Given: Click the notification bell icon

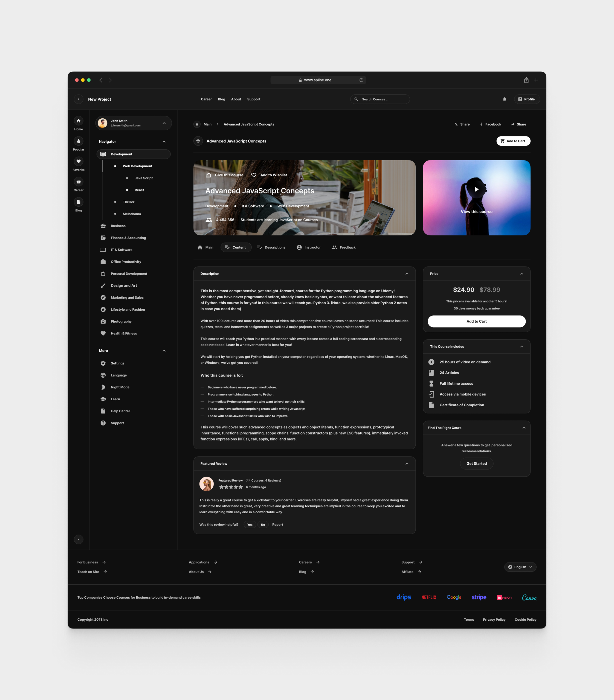Looking at the screenshot, I should pyautogui.click(x=504, y=99).
